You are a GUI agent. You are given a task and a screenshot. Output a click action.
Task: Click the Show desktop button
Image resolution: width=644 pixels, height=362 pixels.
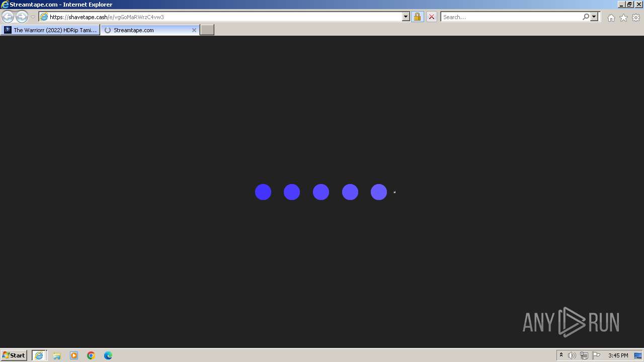(638, 355)
